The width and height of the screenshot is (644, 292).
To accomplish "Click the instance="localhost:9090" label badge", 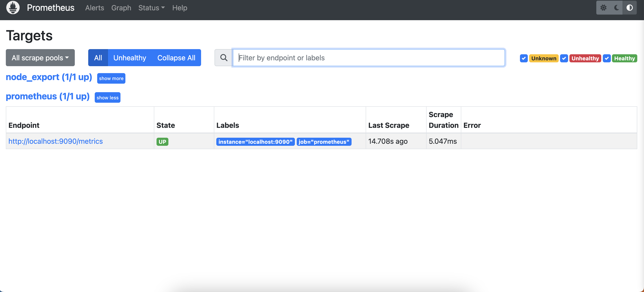I will [255, 142].
